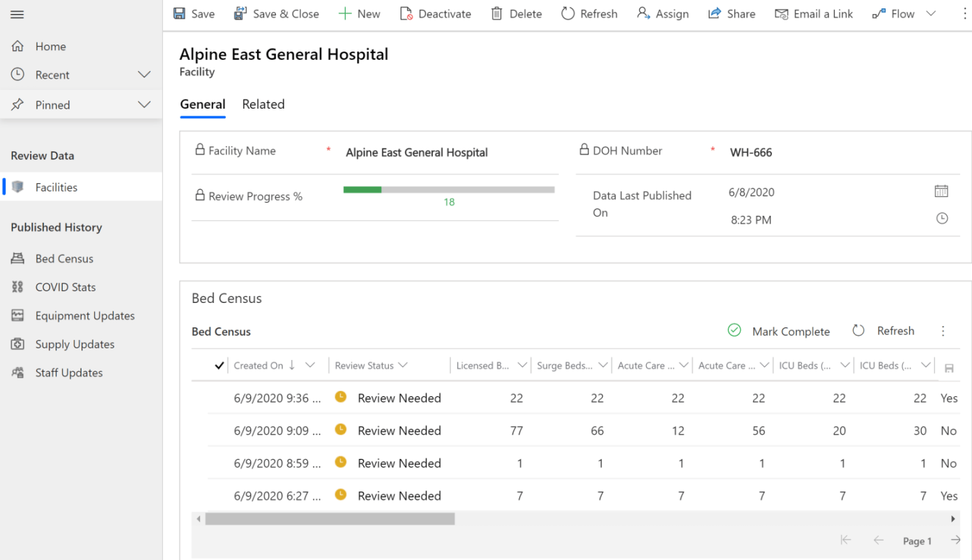The width and height of the screenshot is (972, 560).
Task: Assign the record to another user
Action: point(662,13)
